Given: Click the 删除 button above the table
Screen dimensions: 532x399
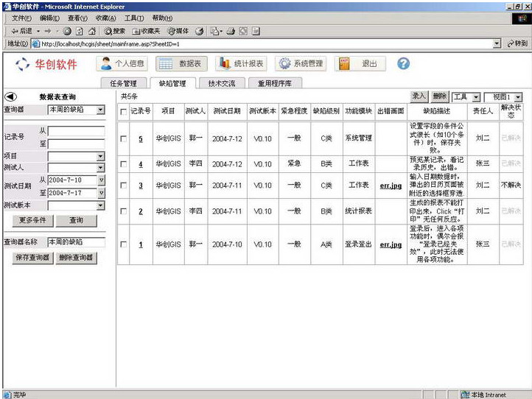Looking at the screenshot, I should coord(440,96).
